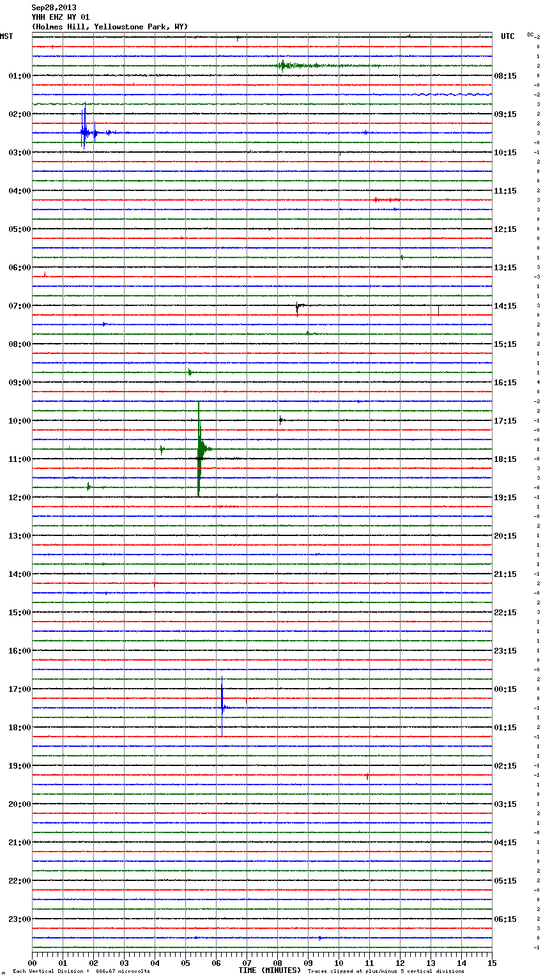The width and height of the screenshot is (543, 980).
Task: Click the 00:15 UTC time label
Action: click(505, 689)
